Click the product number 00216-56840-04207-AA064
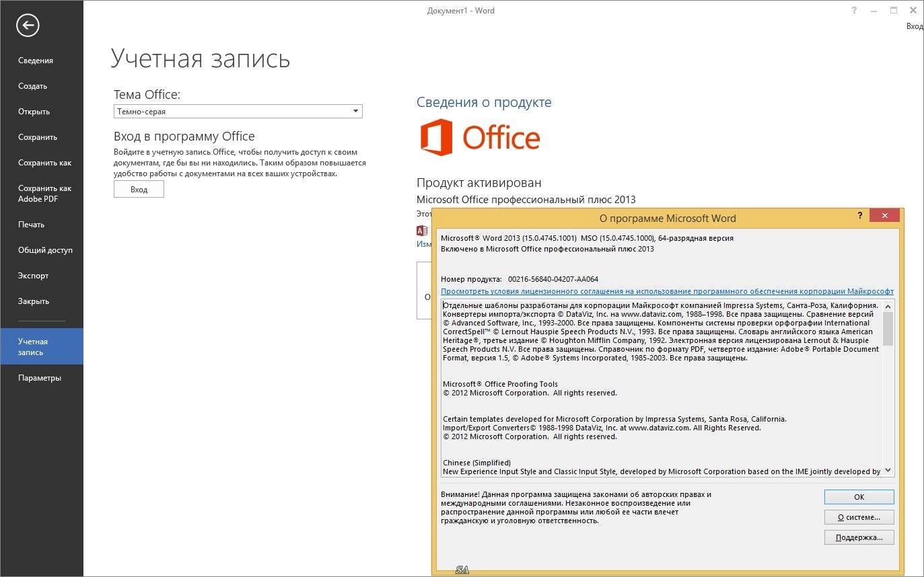Screen dimensions: 924x577 click(x=553, y=279)
